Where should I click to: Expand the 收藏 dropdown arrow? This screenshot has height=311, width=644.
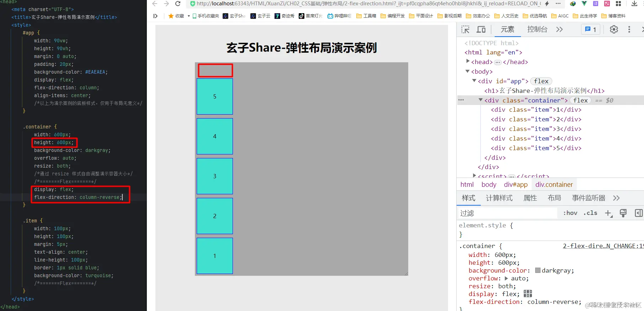click(x=189, y=16)
